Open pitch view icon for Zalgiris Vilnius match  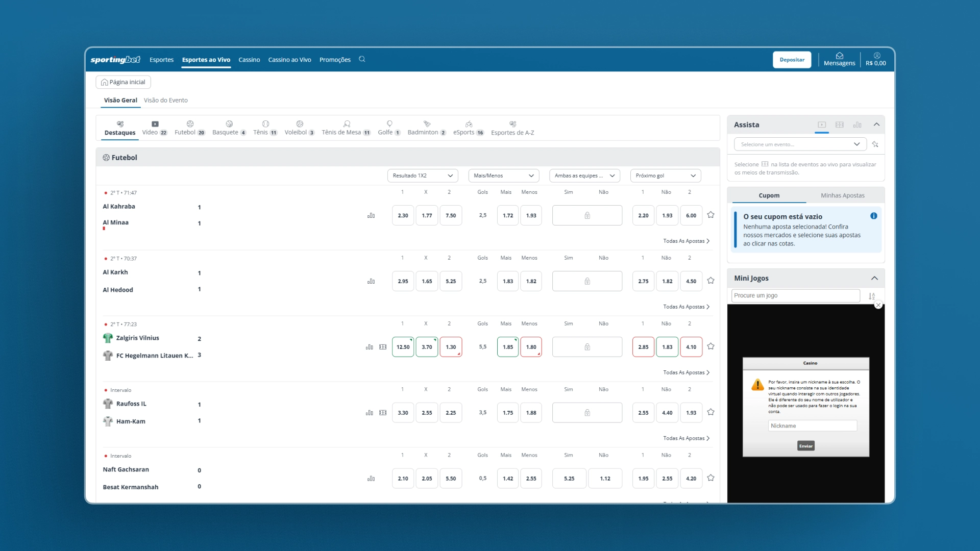click(x=383, y=347)
